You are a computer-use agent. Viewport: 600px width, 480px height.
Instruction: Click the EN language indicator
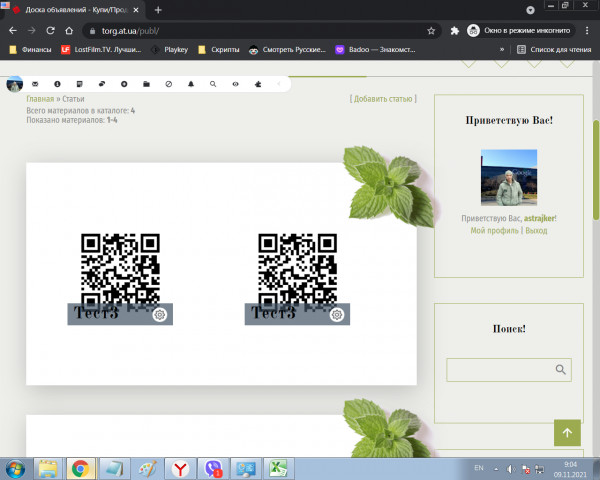(479, 468)
